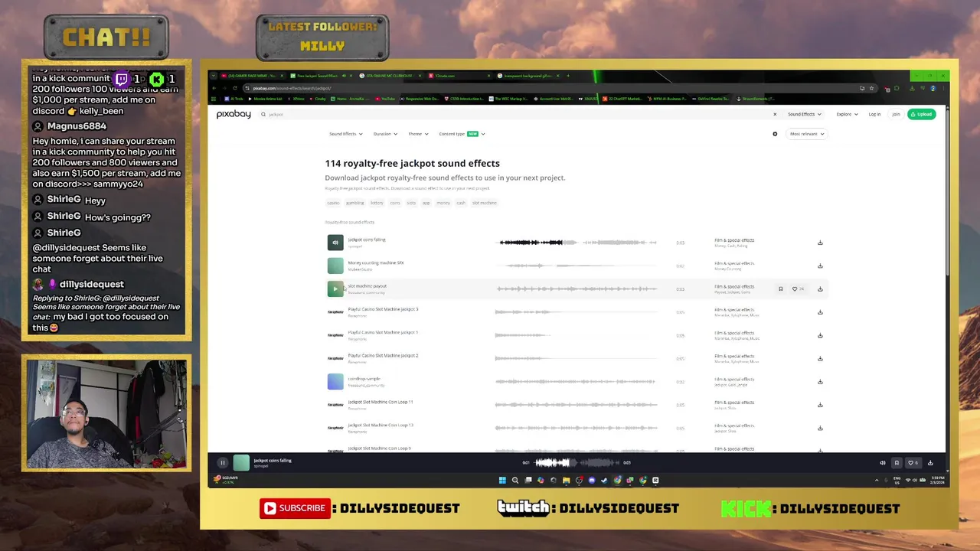This screenshot has height=551, width=980.
Task: Download 'Playful Casino Slot Machine Jackpot 2'
Action: pos(820,358)
